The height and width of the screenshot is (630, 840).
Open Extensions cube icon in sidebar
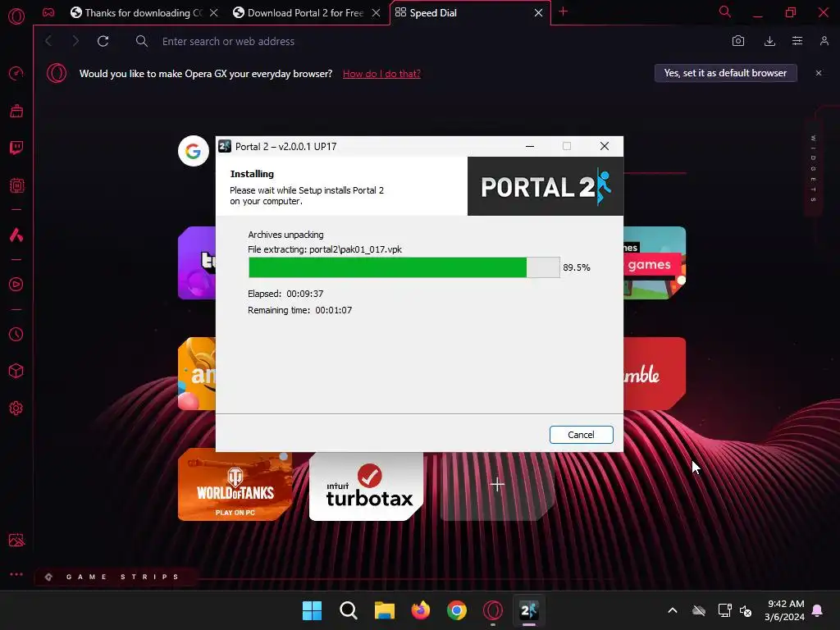[16, 372]
